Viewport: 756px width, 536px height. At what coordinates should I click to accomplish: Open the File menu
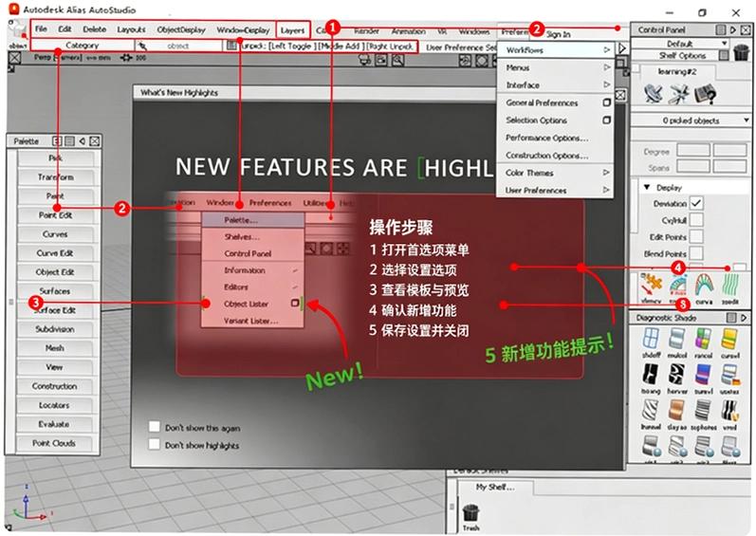[41, 29]
